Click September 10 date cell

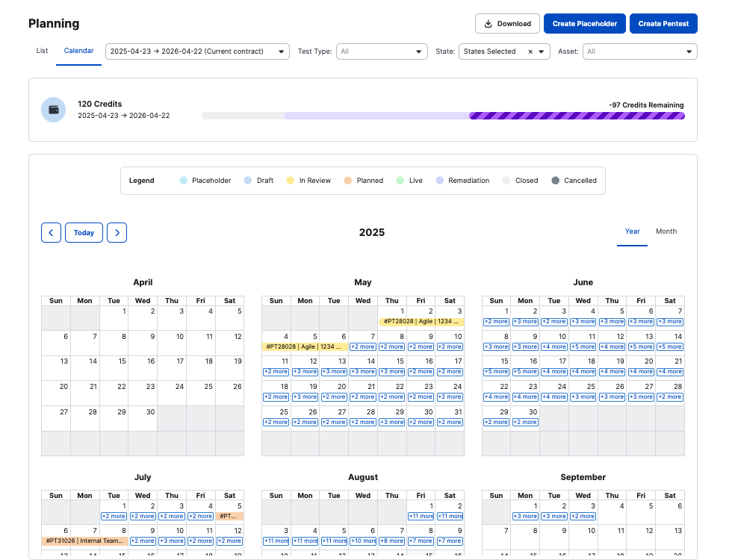(583, 538)
